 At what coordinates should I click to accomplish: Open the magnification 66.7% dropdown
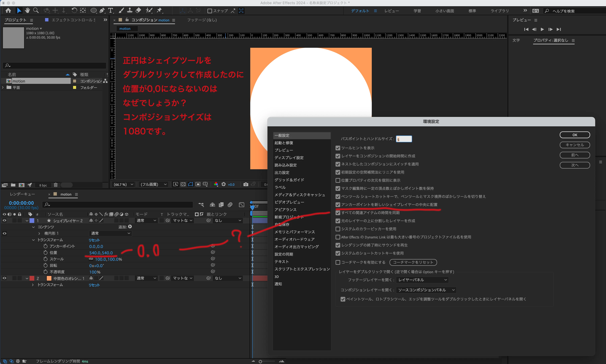(x=123, y=184)
